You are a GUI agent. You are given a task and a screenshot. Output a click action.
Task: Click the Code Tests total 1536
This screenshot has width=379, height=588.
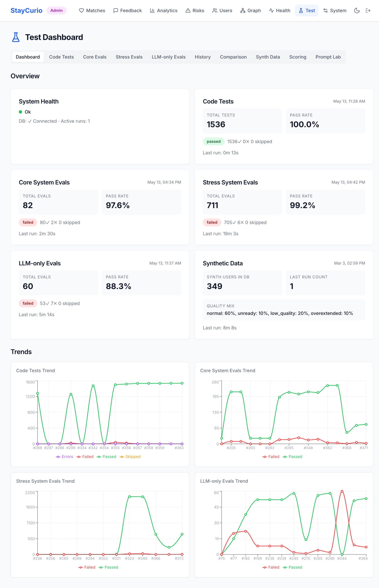[216, 124]
